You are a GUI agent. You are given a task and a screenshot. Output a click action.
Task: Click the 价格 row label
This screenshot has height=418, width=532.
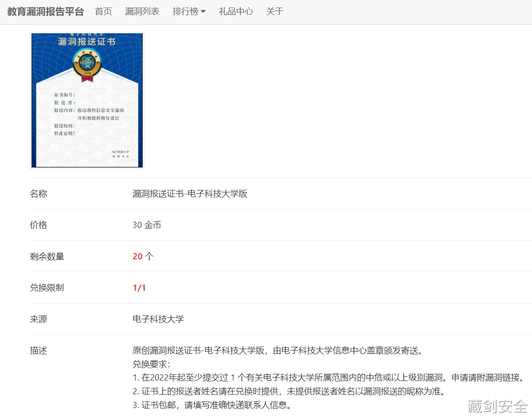tap(38, 225)
